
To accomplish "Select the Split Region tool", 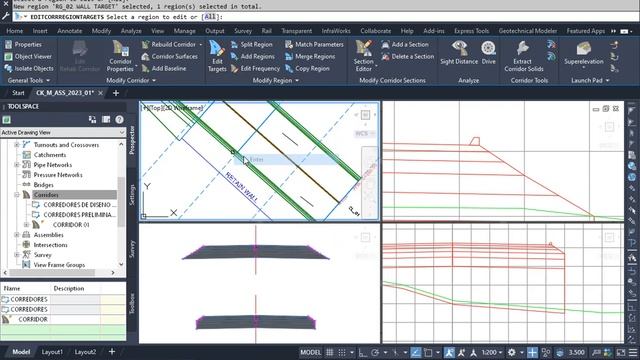I will (x=251, y=44).
